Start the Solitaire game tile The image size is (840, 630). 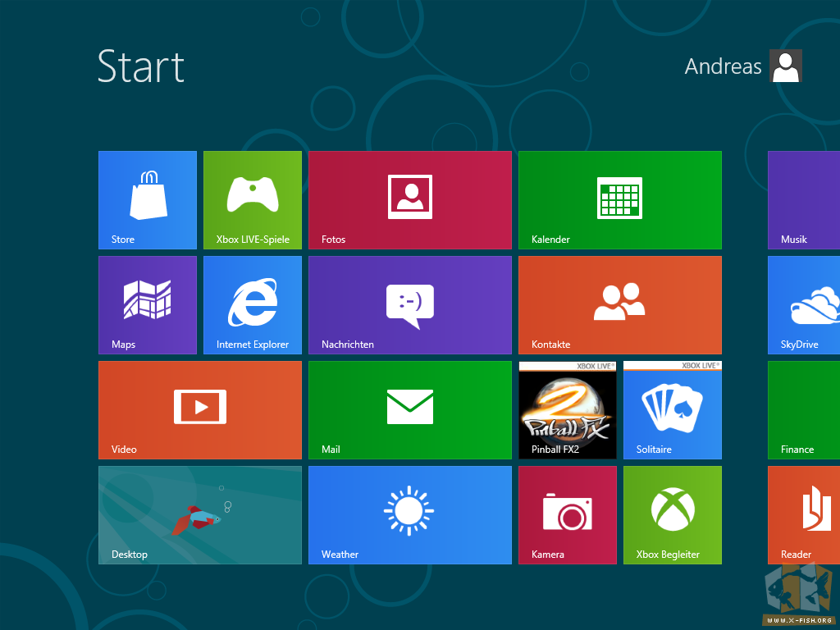click(673, 410)
